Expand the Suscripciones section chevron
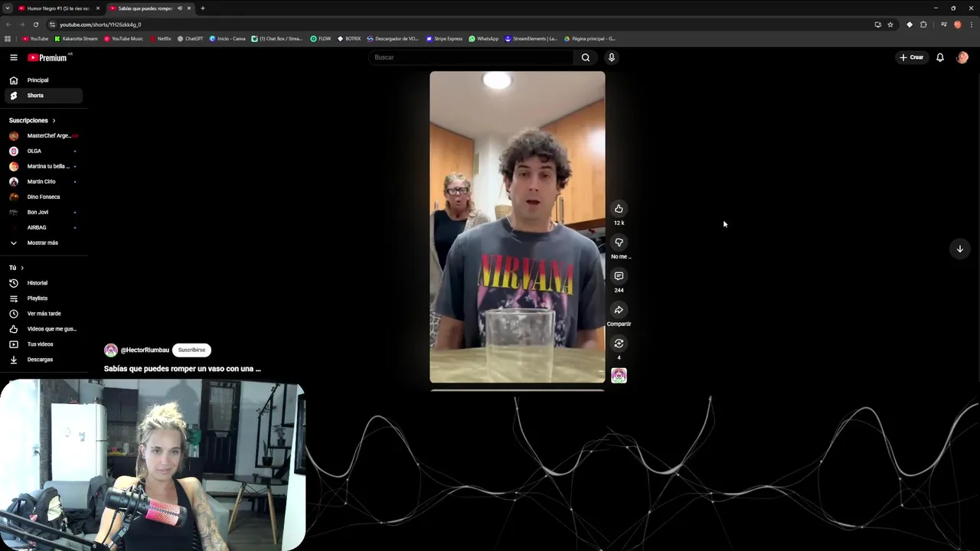Viewport: 980px width, 551px height. [54, 121]
